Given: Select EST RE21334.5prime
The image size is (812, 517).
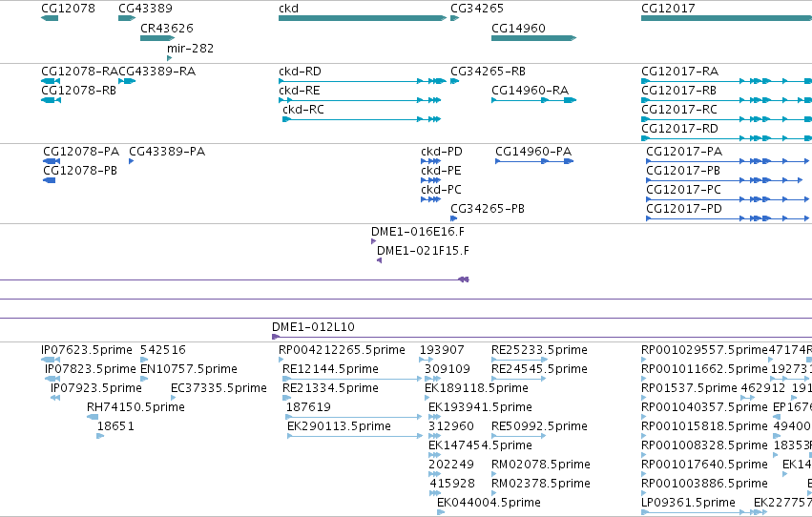Looking at the screenshot, I should click(330, 388).
